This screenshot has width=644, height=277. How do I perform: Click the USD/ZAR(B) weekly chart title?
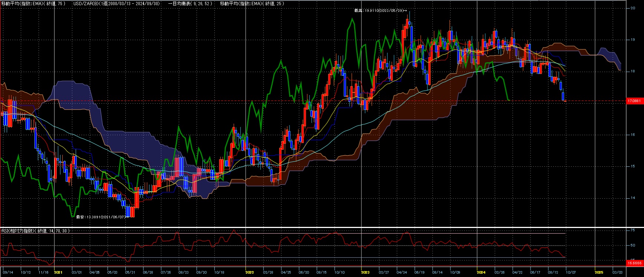click(x=117, y=3)
